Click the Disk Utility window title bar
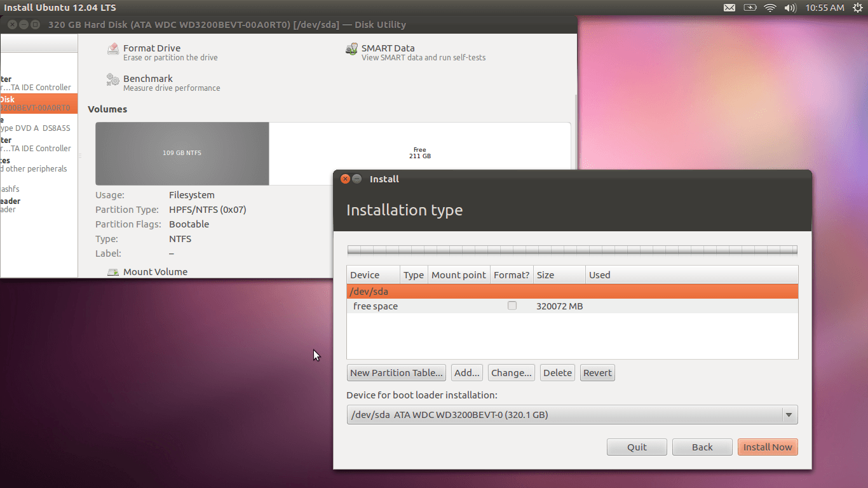 (288, 25)
